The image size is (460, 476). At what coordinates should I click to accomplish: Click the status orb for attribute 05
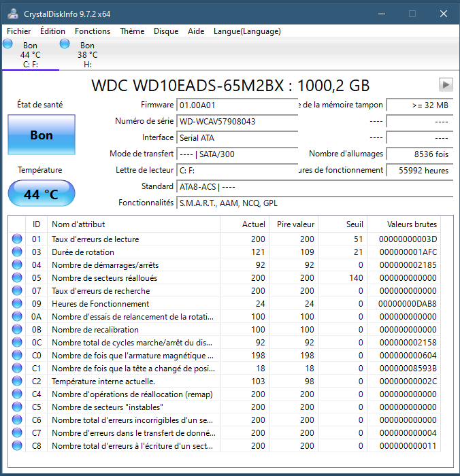coord(17,277)
